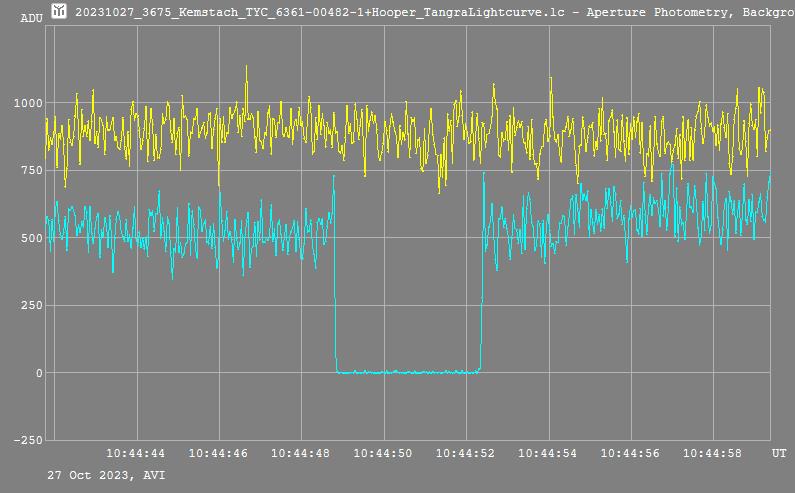Click the ADU axis label
795x493 pixels.
[31, 18]
